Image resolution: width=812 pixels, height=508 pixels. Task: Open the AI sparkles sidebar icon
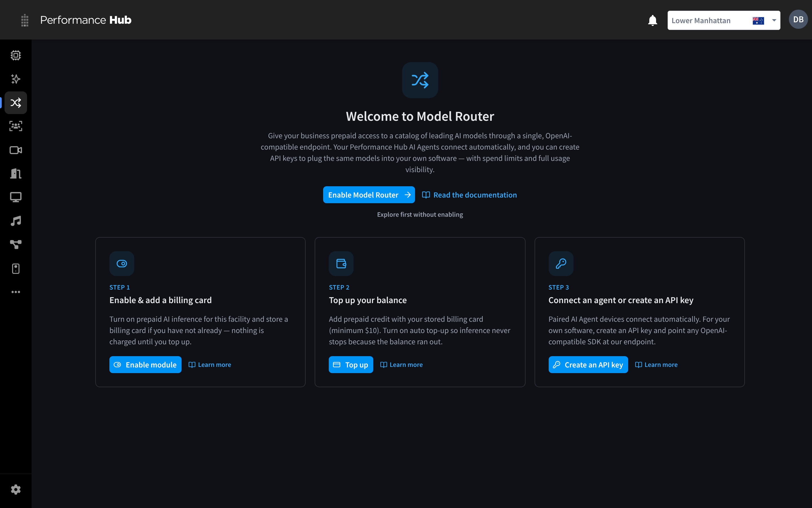16,79
